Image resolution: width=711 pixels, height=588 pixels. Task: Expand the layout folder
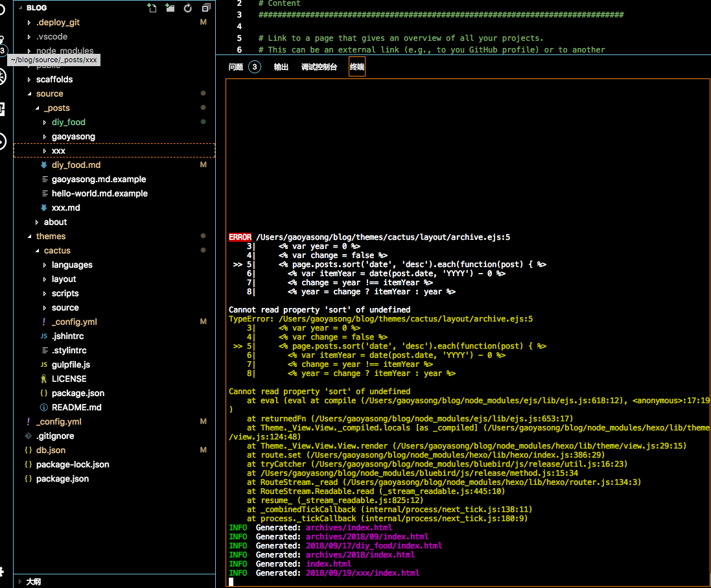point(45,279)
